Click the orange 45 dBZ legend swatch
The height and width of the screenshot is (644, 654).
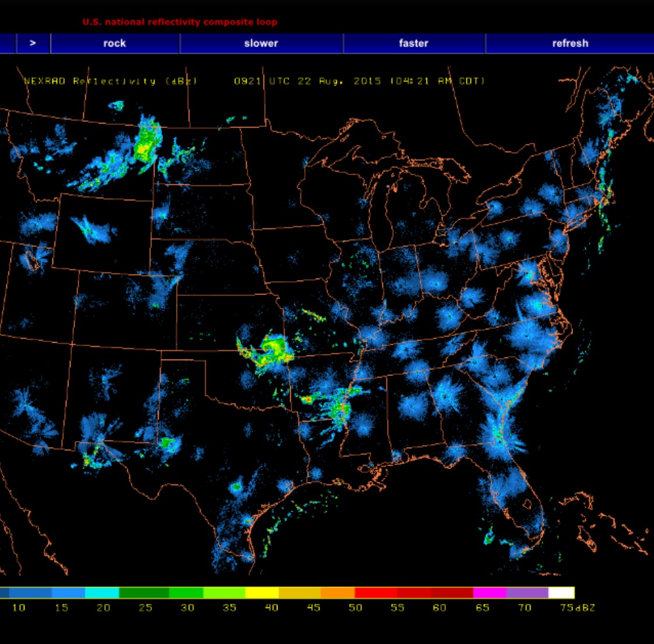coord(337,593)
